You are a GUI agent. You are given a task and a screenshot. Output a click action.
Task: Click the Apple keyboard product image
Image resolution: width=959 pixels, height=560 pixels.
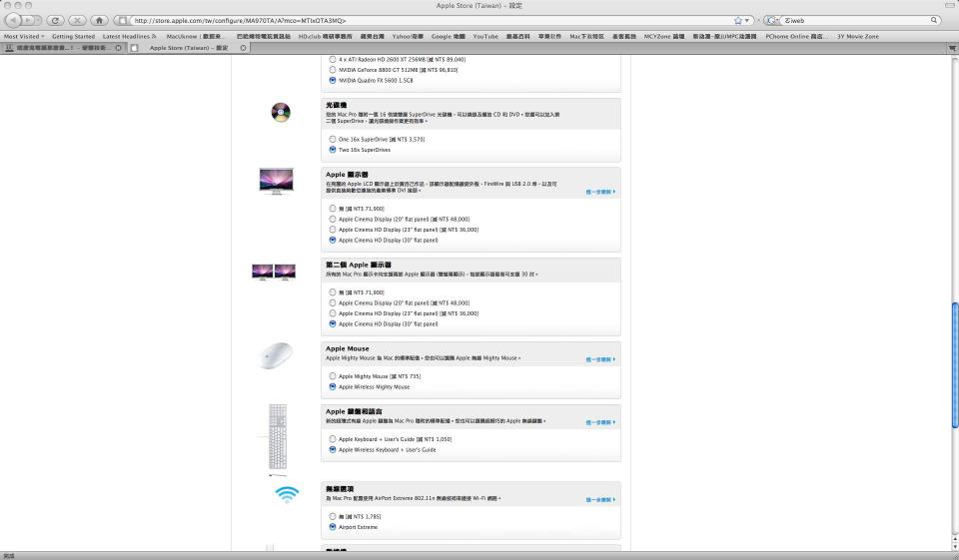278,436
